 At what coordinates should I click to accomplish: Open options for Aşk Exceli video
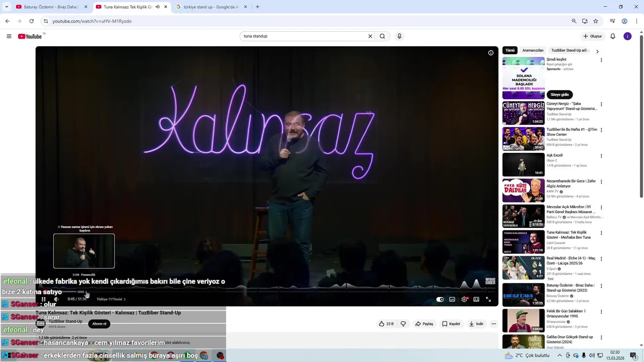point(601,156)
